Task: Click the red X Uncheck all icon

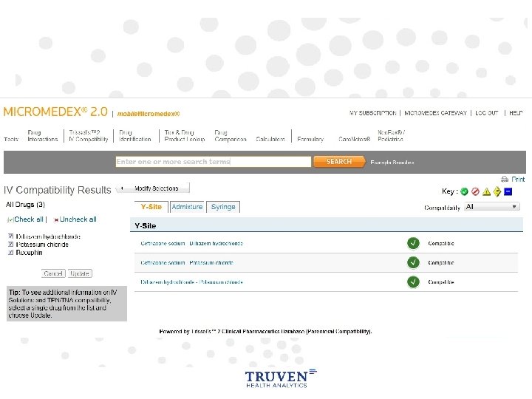Action: click(56, 220)
